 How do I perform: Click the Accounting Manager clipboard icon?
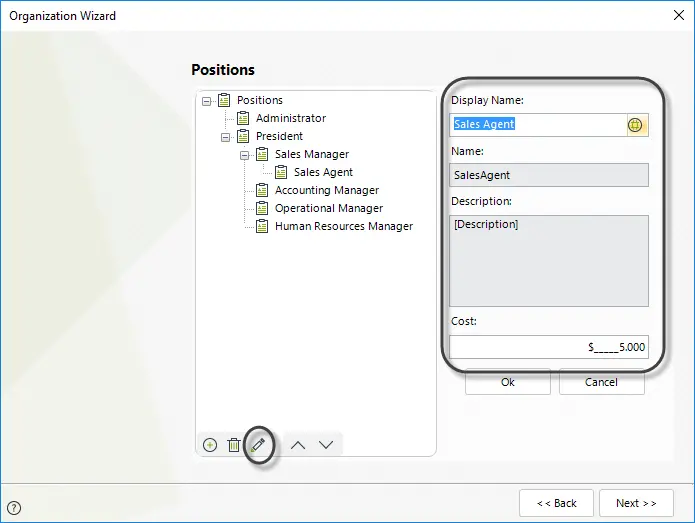click(x=262, y=190)
